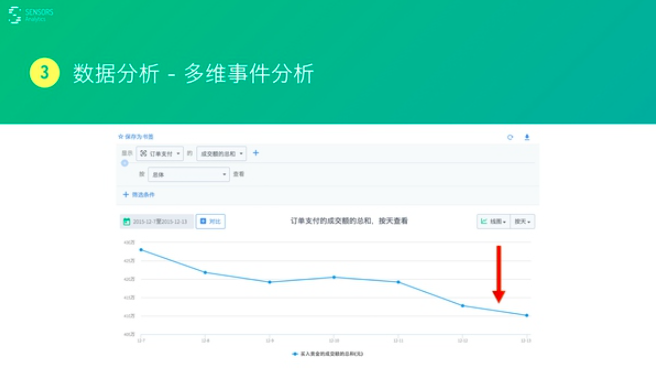Click the 12-12 data point on the line
656x370 pixels.
(463, 306)
